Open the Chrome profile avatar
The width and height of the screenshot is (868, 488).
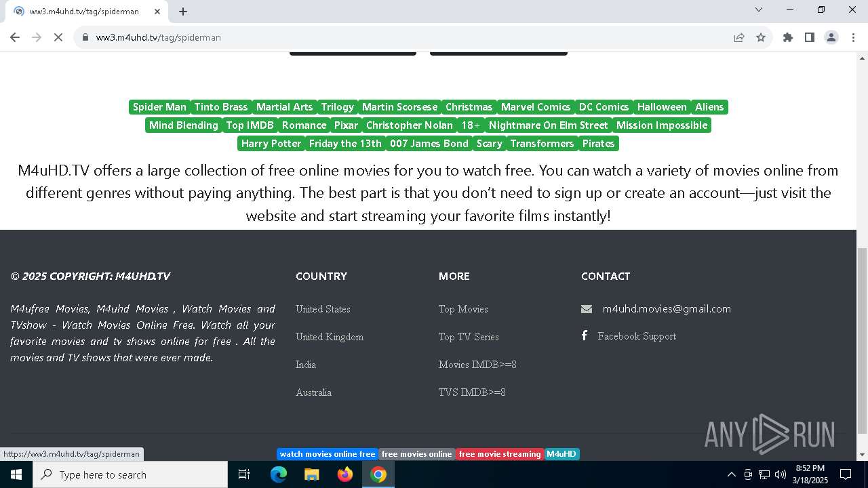click(831, 37)
